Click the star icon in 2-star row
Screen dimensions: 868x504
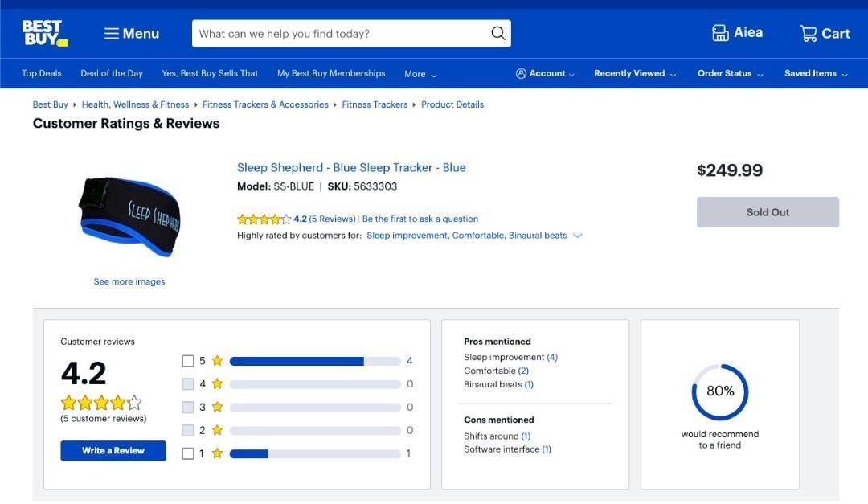(218, 430)
